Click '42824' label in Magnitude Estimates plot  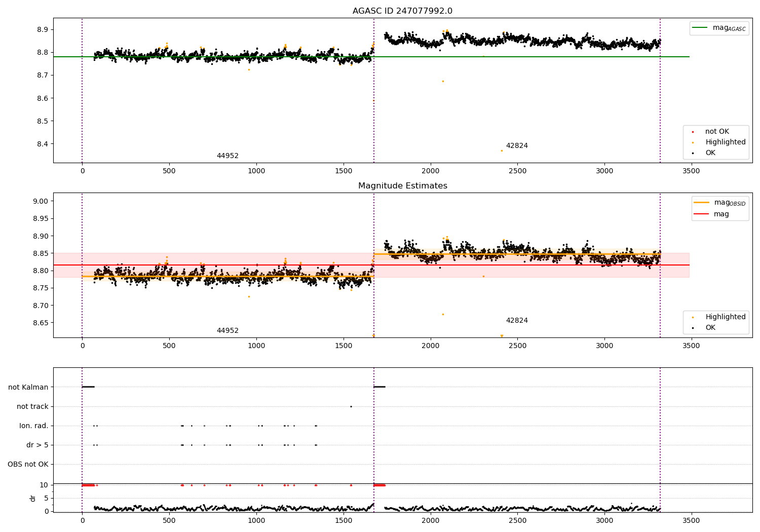[x=517, y=321]
